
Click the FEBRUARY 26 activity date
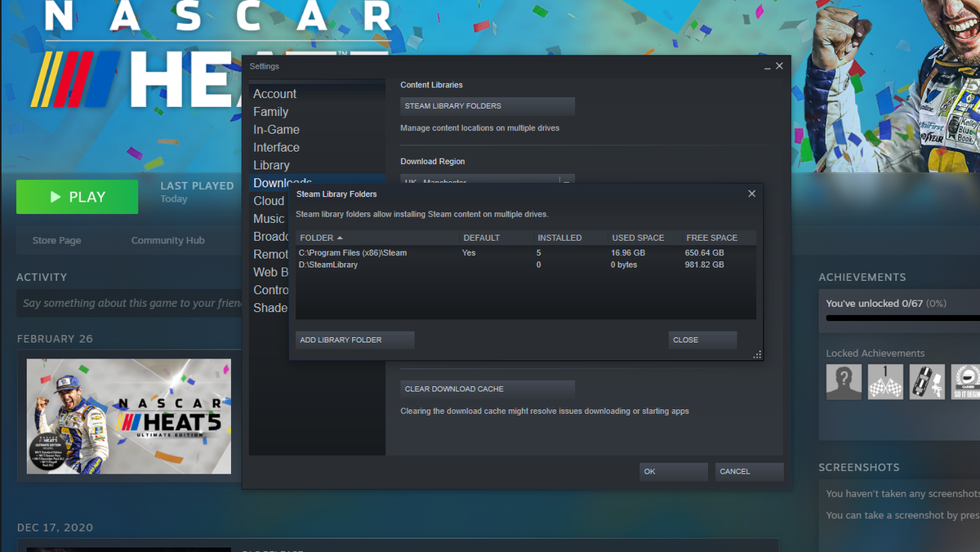56,339
